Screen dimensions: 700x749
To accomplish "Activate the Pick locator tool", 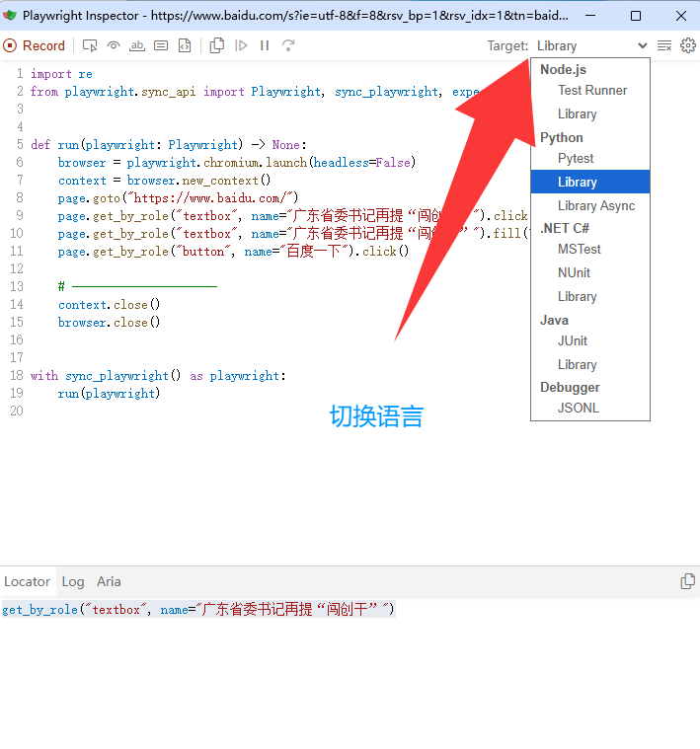I will (x=90, y=45).
